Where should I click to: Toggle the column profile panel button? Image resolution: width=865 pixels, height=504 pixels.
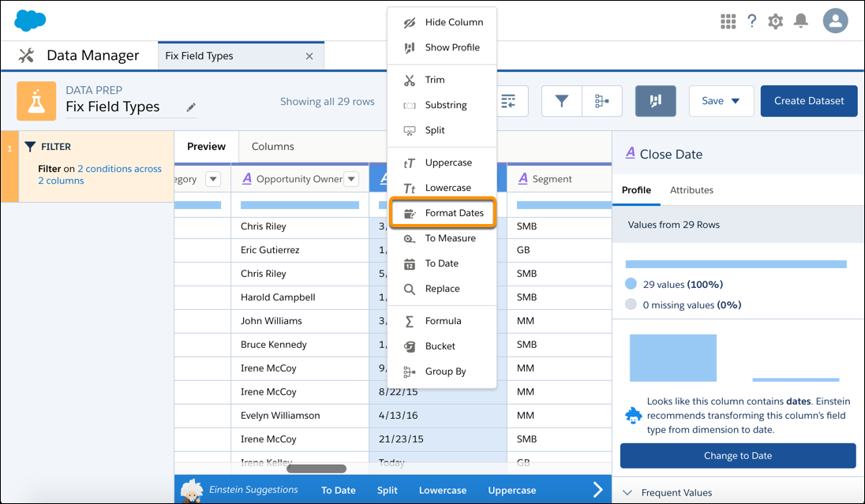click(x=654, y=101)
